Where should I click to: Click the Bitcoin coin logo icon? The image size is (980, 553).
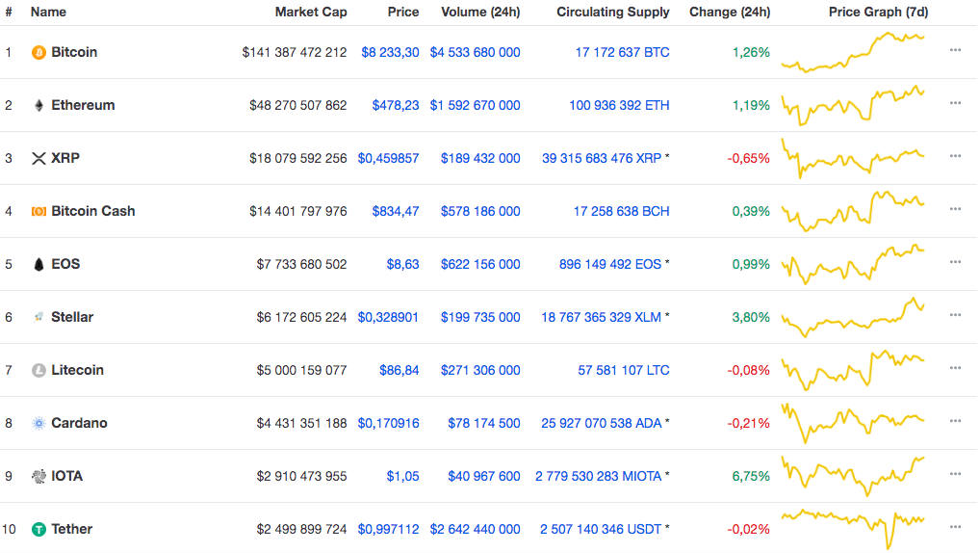[39, 52]
